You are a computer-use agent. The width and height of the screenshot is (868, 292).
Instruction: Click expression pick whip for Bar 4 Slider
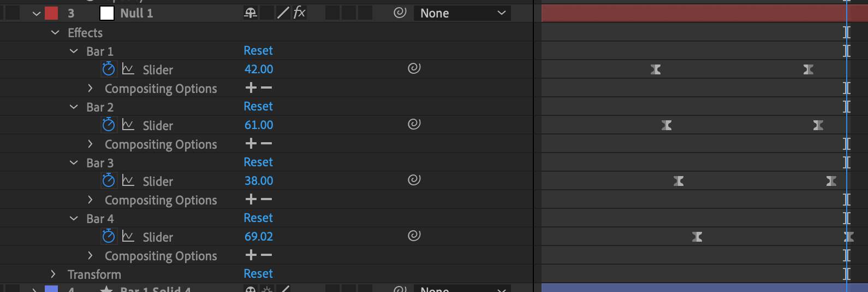(414, 236)
